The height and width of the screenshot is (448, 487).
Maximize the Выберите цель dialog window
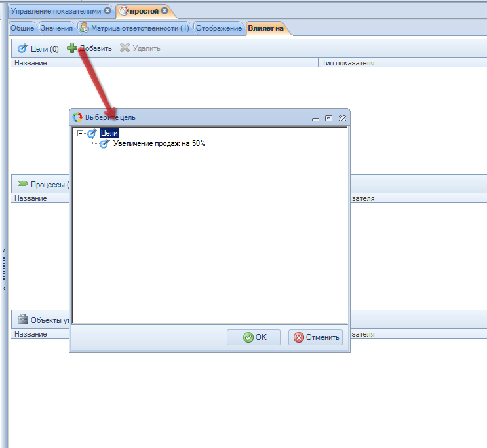pos(328,118)
